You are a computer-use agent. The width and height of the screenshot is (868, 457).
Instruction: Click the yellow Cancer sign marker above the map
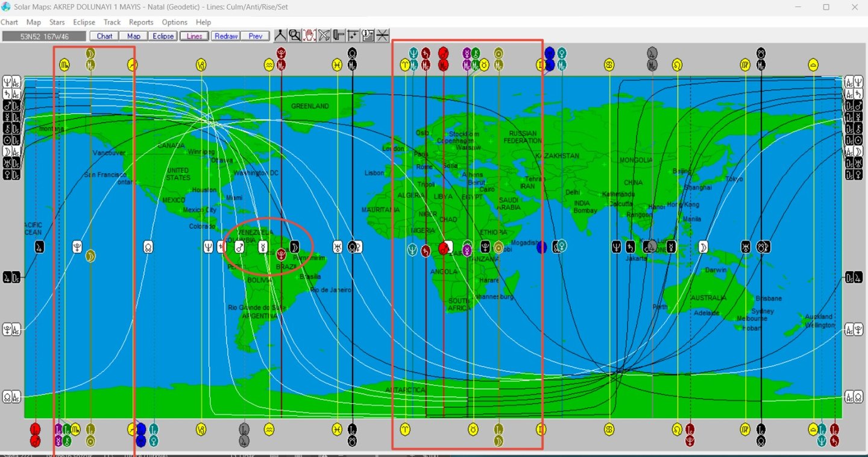609,65
